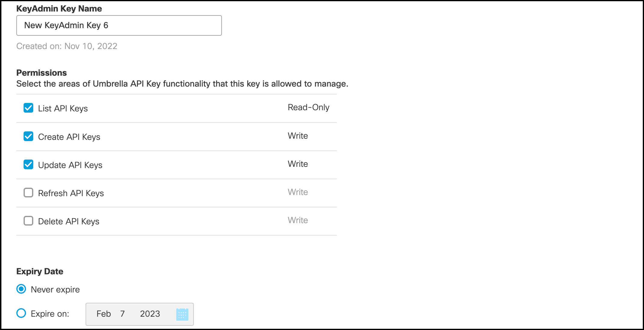Open the calendar date picker
The height and width of the screenshot is (330, 644).
(x=182, y=314)
